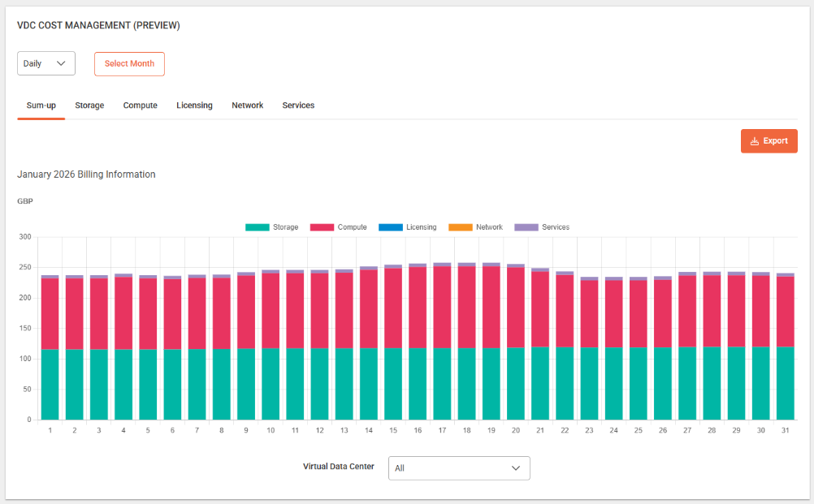Click the Select Month button

point(129,64)
